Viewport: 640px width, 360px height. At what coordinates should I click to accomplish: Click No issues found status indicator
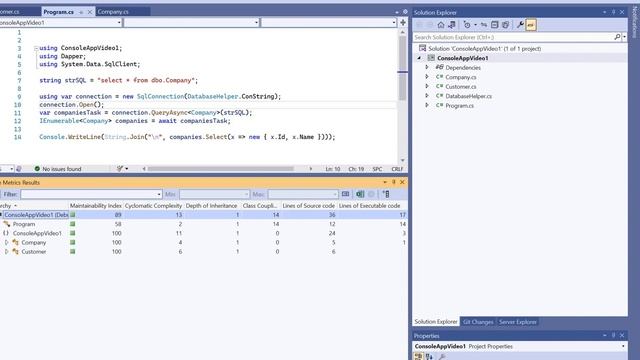(x=58, y=169)
